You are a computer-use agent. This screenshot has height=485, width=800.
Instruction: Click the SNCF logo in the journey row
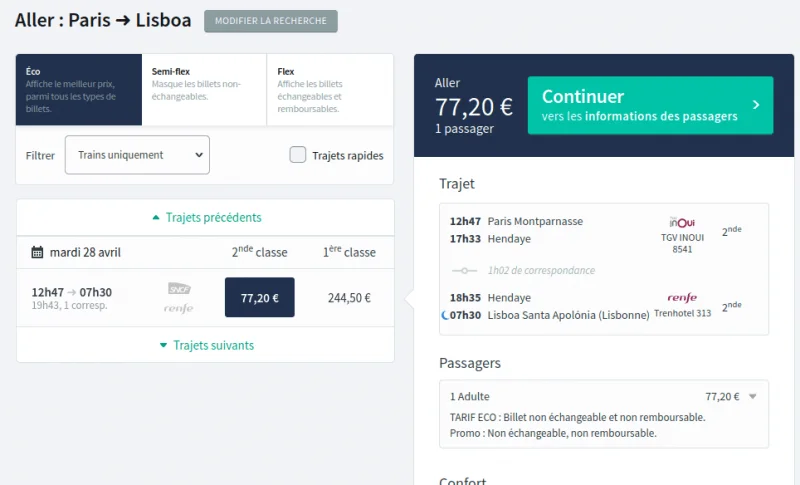[179, 289]
